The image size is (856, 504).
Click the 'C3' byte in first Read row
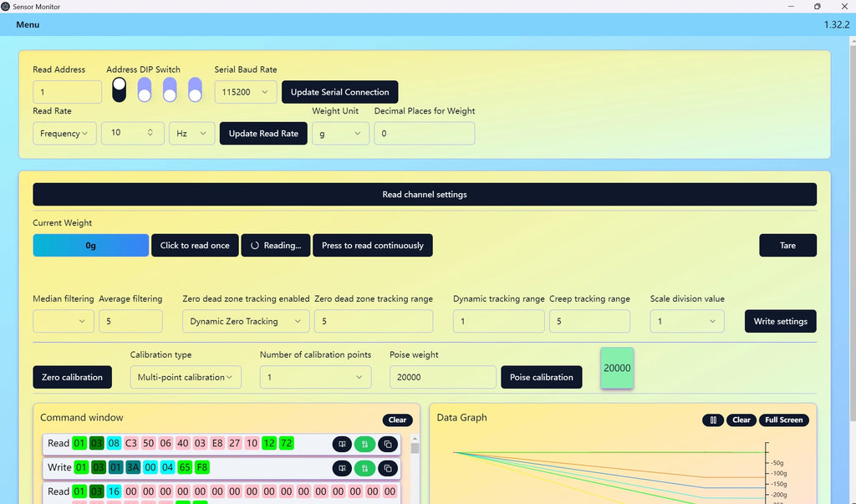click(131, 443)
